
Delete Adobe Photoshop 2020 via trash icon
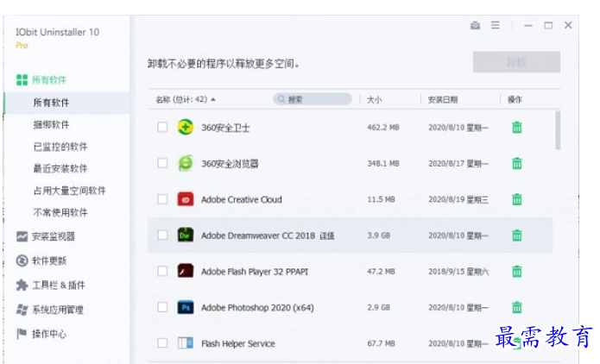click(517, 307)
